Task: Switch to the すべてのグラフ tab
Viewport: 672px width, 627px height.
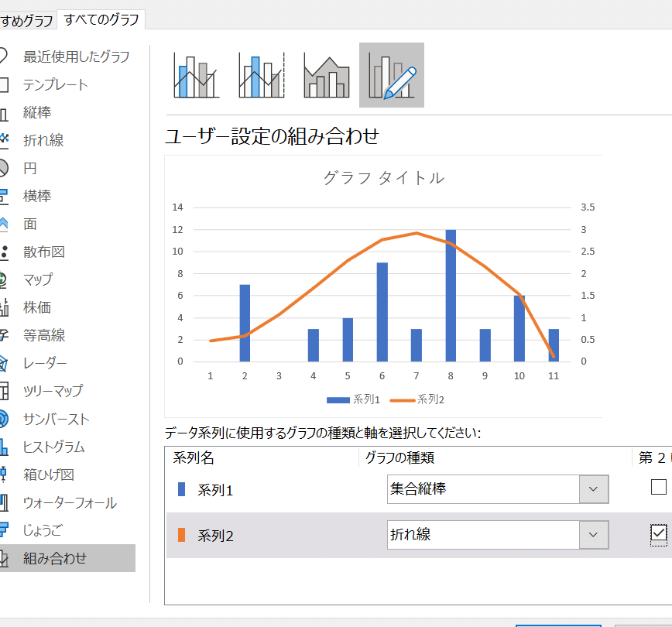Action: [x=101, y=19]
